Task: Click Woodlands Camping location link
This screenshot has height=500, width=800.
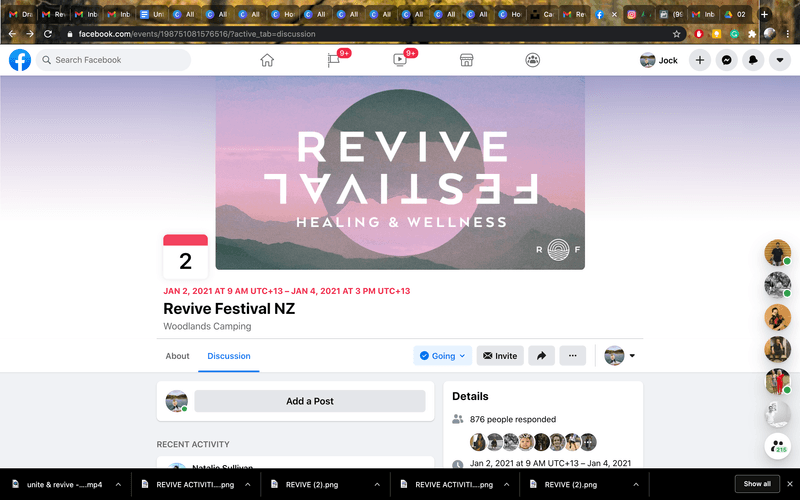Action: tap(207, 326)
